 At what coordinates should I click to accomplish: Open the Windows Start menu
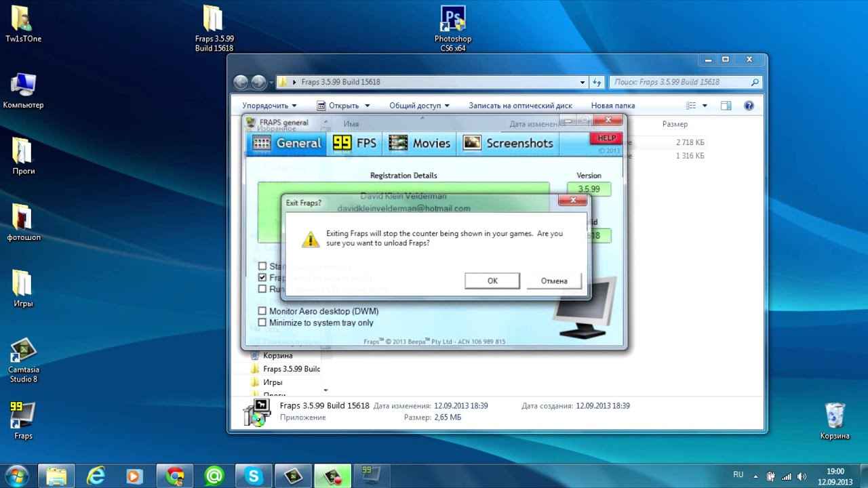point(16,475)
